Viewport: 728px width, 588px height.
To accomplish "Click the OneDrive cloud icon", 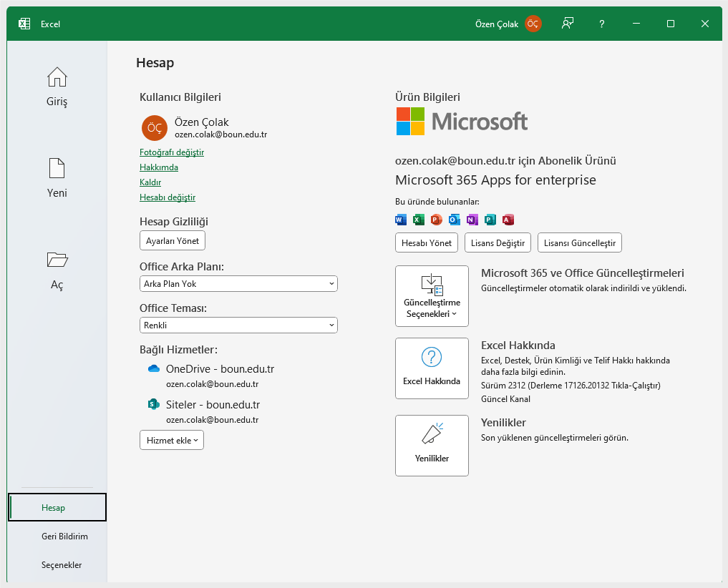I will point(154,368).
